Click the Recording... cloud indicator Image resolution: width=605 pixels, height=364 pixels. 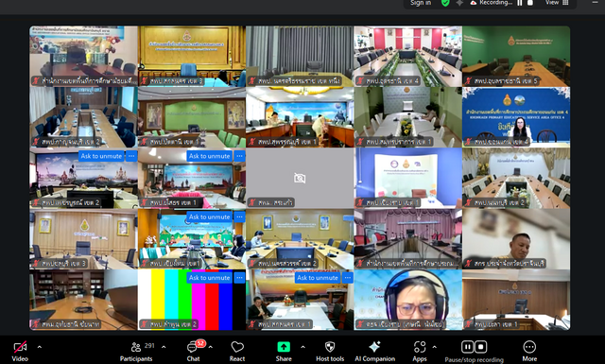(x=492, y=3)
